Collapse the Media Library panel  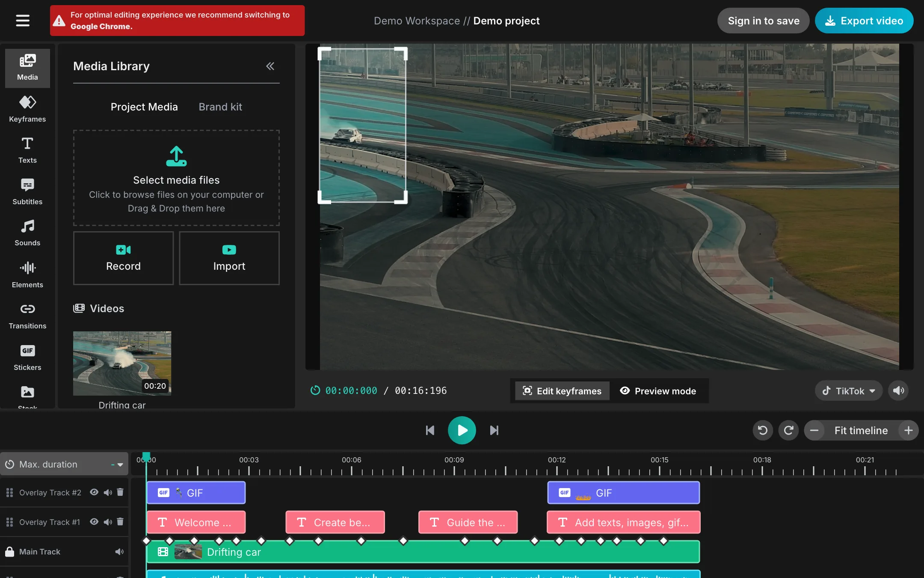tap(270, 66)
